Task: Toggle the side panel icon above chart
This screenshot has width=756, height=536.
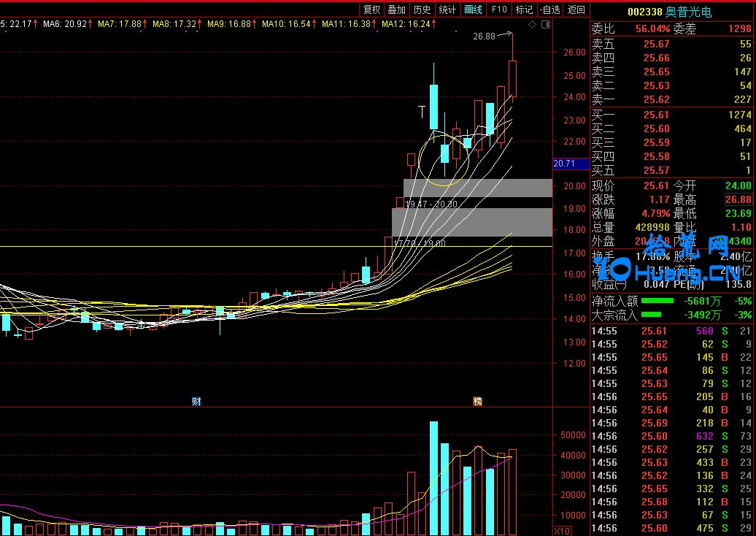Action: point(546,24)
